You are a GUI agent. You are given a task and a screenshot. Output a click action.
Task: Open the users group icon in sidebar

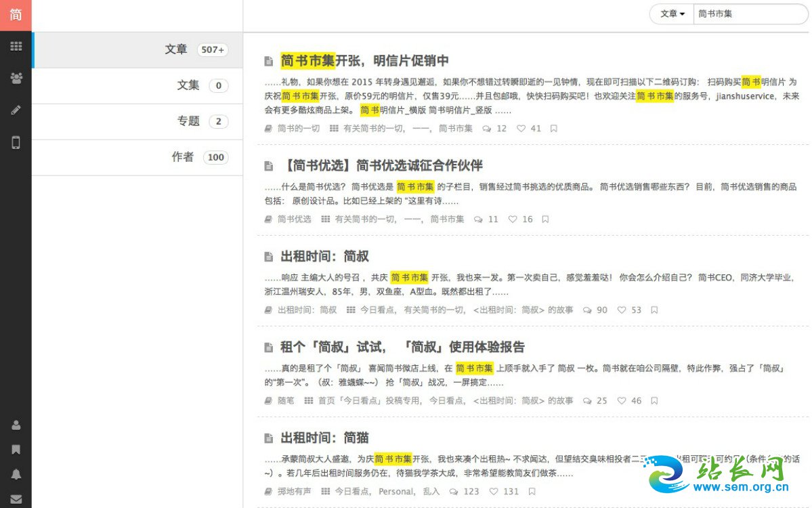click(x=16, y=78)
